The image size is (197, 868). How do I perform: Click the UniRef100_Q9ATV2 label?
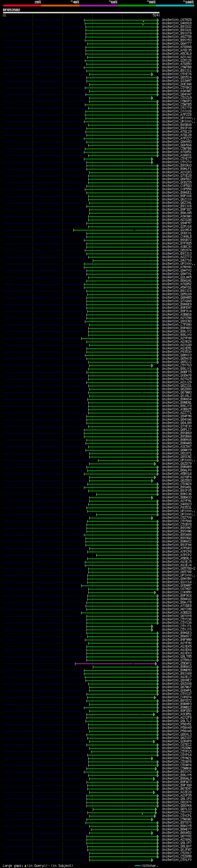[x=177, y=271]
